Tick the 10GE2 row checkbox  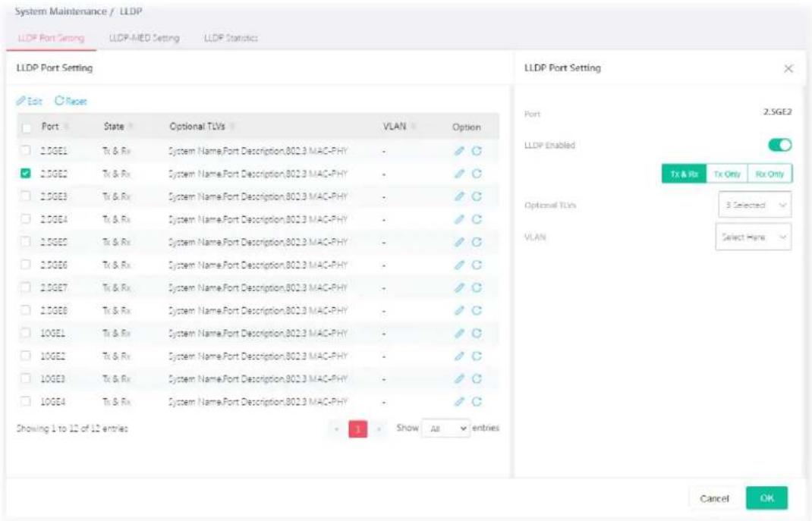click(25, 356)
